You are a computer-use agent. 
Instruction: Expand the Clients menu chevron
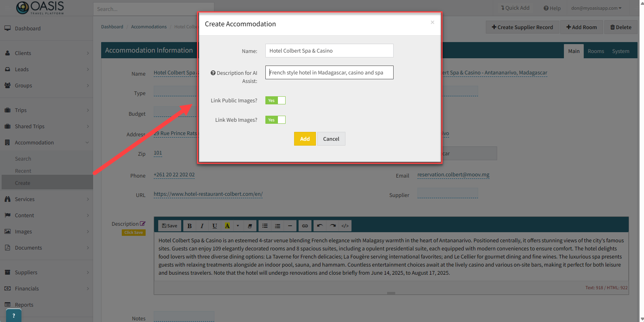click(x=88, y=53)
